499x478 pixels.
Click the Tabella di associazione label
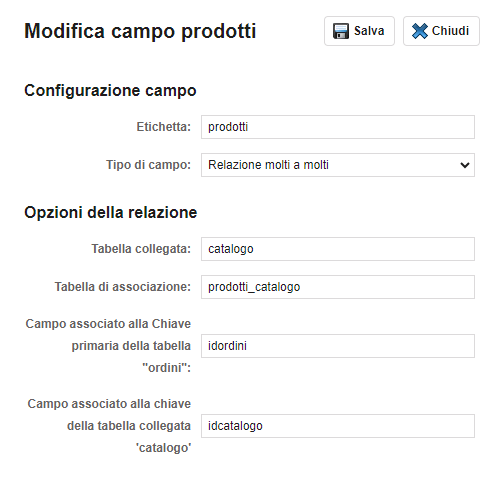(x=123, y=287)
